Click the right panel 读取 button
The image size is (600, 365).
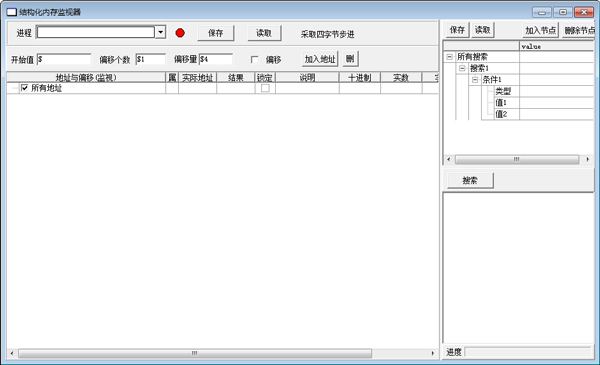[x=483, y=30]
